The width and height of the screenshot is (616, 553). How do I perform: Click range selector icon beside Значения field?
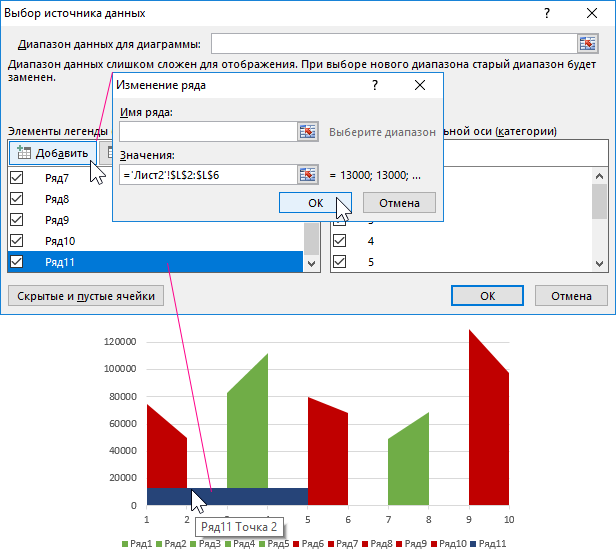click(x=308, y=175)
